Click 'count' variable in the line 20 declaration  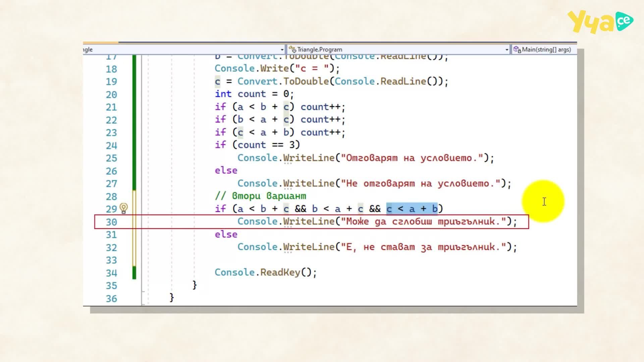click(x=252, y=94)
